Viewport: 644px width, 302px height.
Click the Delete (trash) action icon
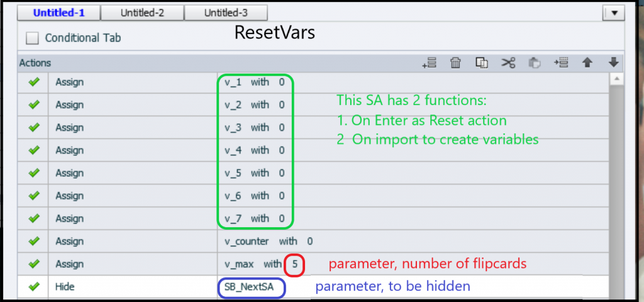tap(456, 63)
